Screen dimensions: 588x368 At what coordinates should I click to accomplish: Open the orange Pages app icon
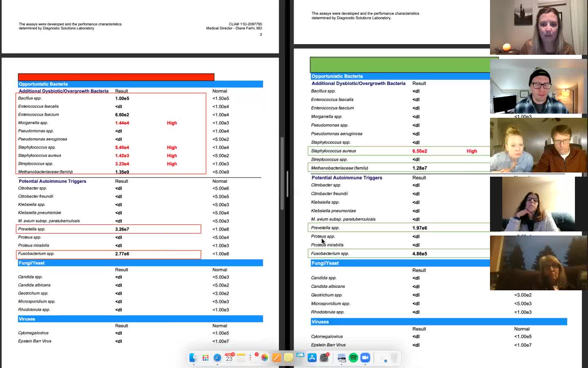pyautogui.click(x=276, y=358)
